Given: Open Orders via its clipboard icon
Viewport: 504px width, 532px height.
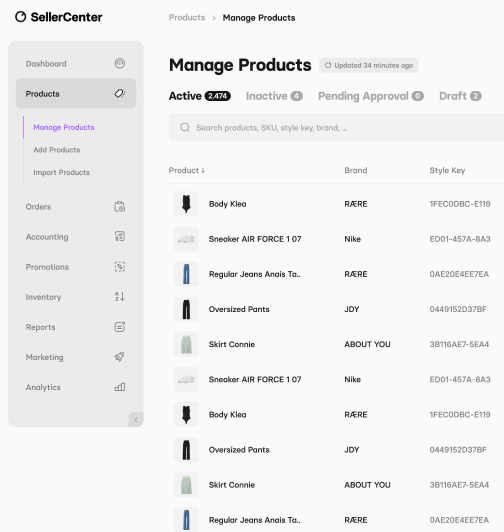Looking at the screenshot, I should click(x=119, y=206).
